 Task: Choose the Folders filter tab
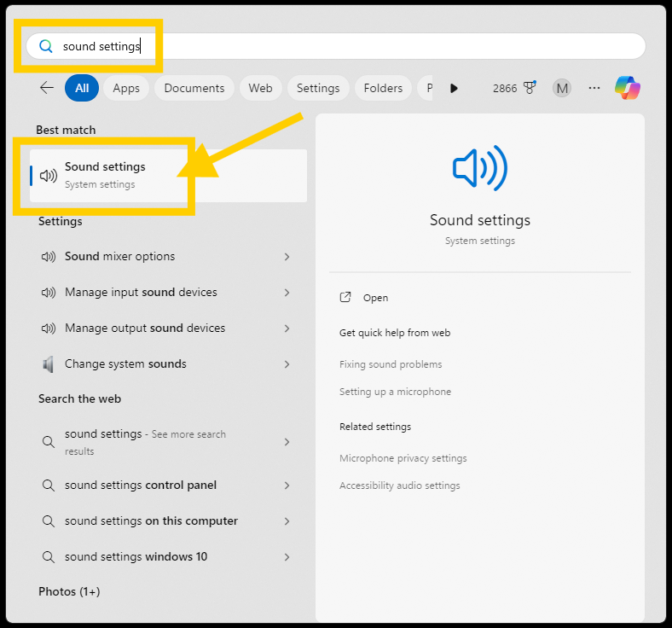point(383,88)
